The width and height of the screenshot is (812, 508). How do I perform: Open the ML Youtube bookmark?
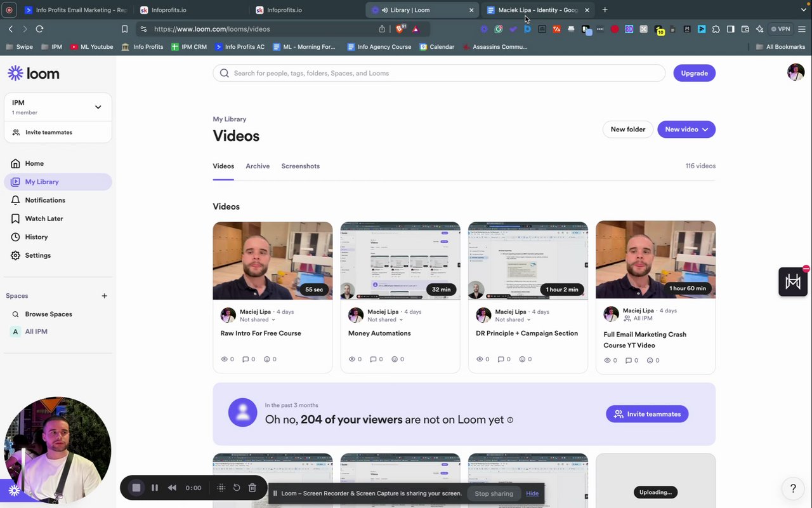(x=91, y=47)
